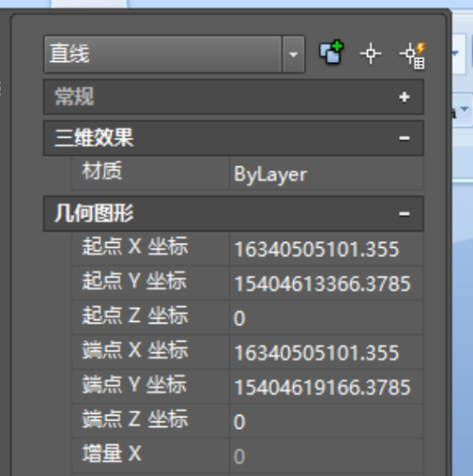Click the 材质 property label
Screen dimensions: 473x476
point(102,171)
